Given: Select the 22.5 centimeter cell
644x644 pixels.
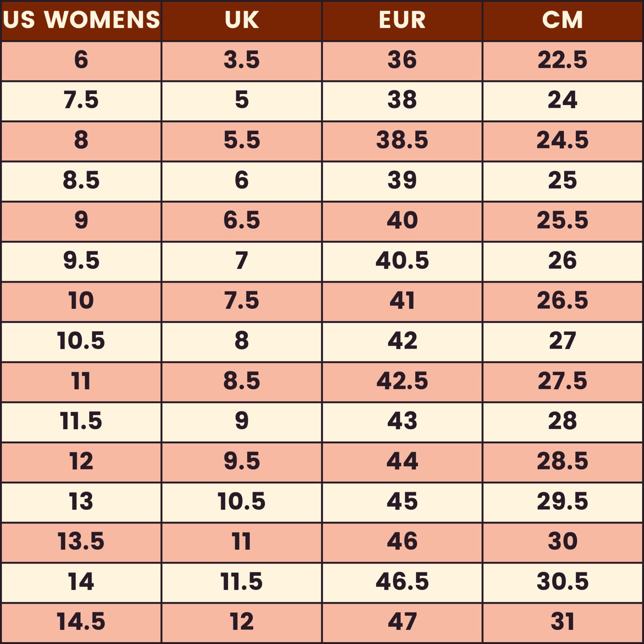Looking at the screenshot, I should tap(562, 60).
